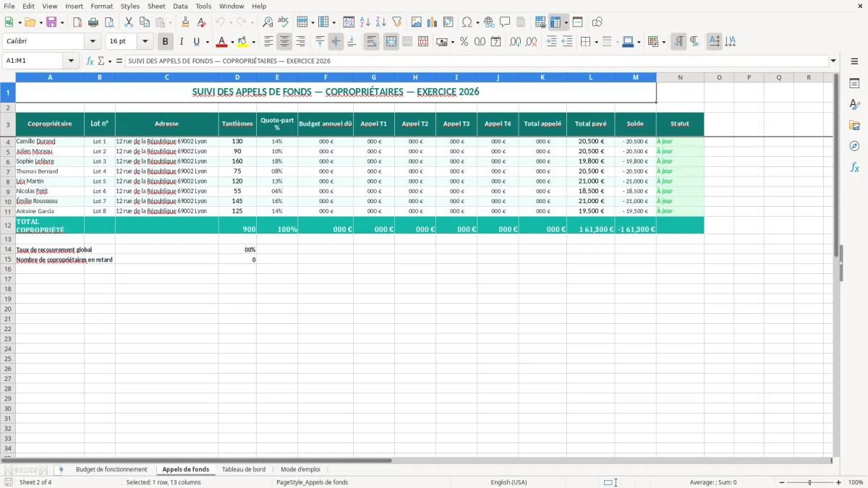Viewport: 868px width, 488px height.
Task: Click the Sort Ascending icon
Action: [365, 22]
